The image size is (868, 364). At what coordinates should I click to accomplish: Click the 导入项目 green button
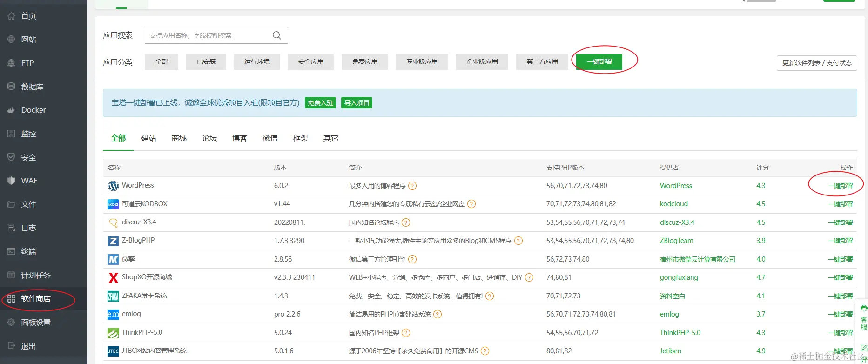(x=357, y=103)
